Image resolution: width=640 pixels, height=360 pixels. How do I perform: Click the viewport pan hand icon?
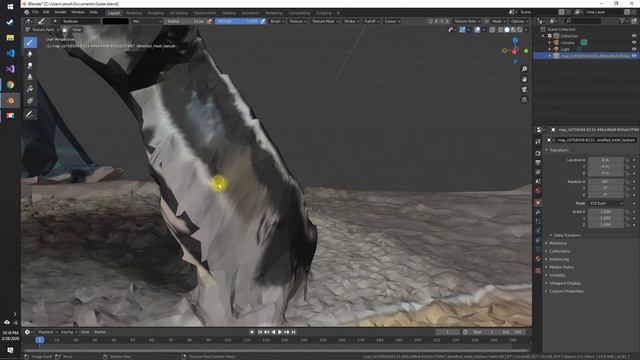524,79
